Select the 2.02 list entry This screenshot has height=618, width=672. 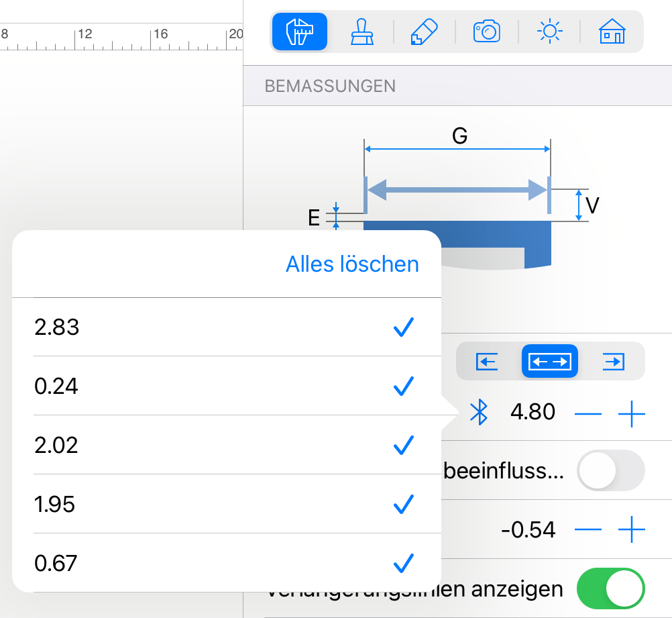tap(227, 445)
